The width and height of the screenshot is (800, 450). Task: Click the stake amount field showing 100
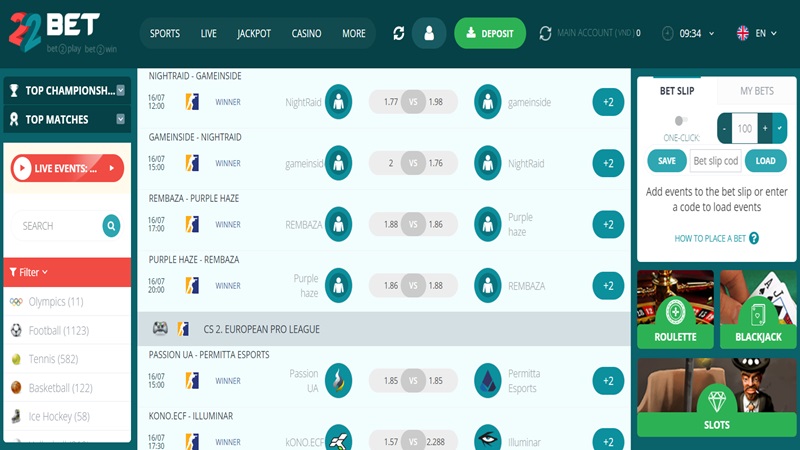[x=744, y=128]
